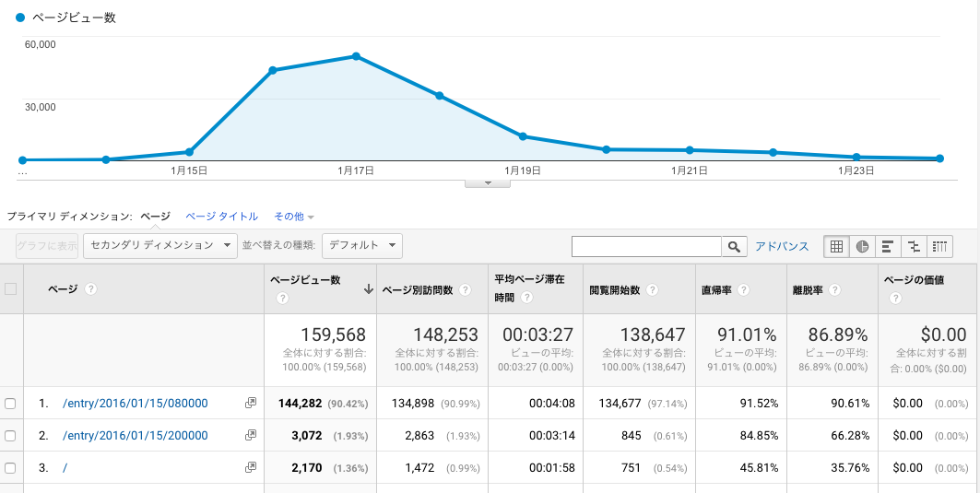
Task: Check the box for /entry/2016/01/15/200000 row
Action: click(10, 436)
